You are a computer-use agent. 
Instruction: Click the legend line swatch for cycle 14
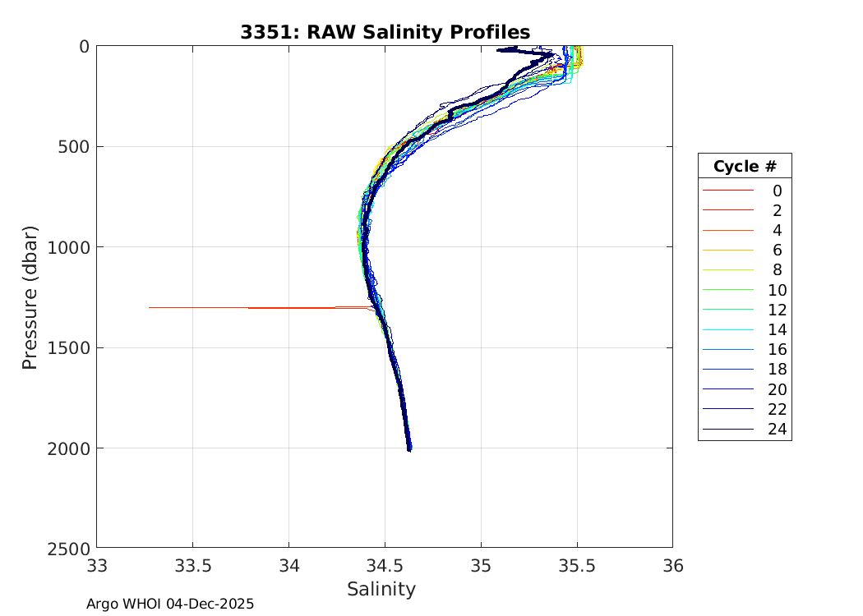click(727, 330)
